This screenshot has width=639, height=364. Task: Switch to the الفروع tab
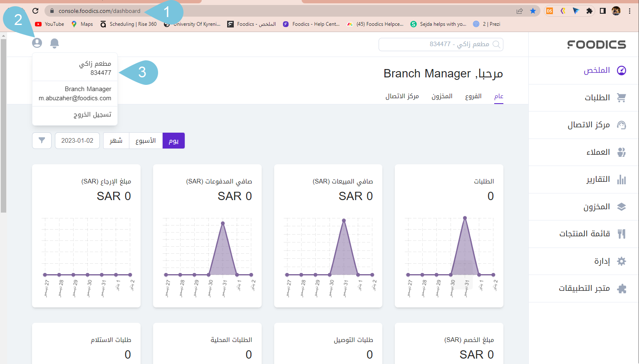[473, 96]
